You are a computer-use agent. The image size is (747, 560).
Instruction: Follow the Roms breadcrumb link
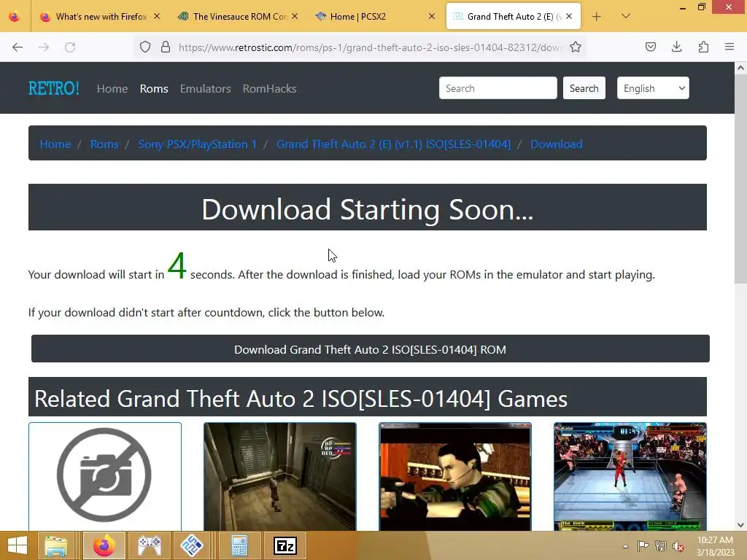[x=104, y=144]
